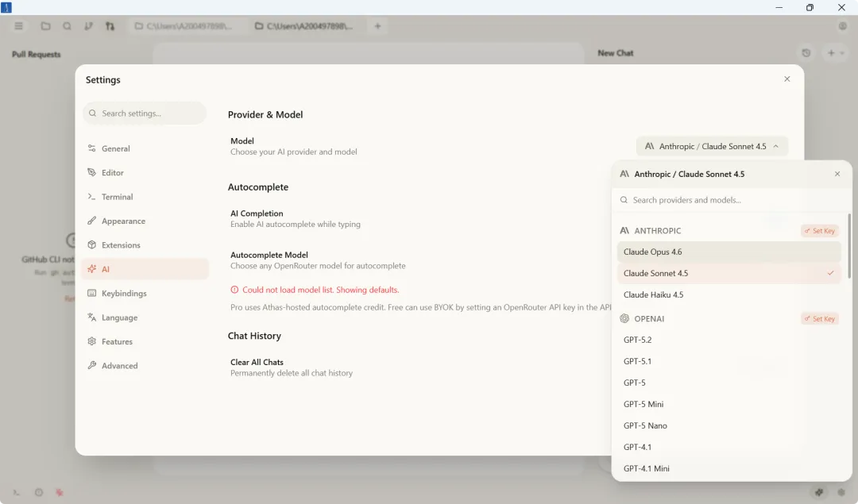
Task: Open Terminal settings section
Action: point(145,196)
